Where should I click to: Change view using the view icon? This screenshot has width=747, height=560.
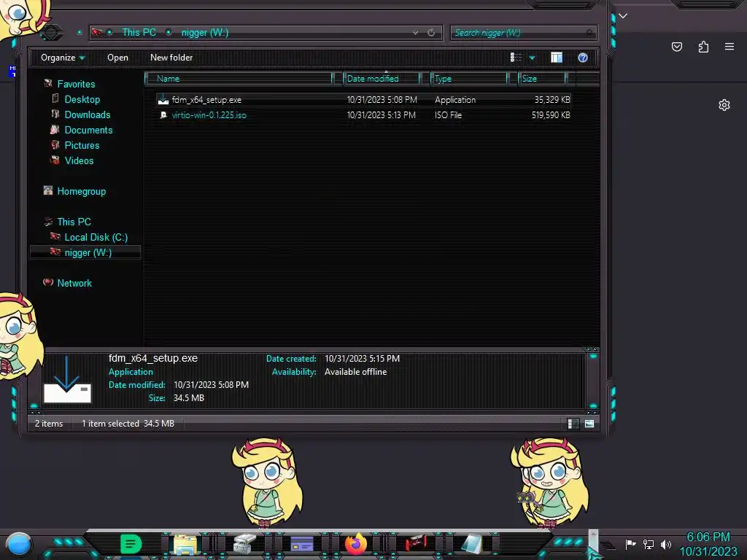[516, 58]
